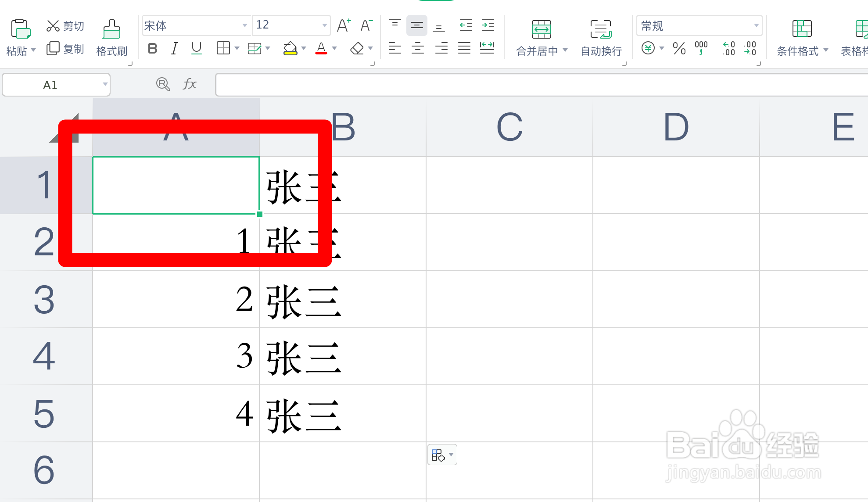Open Conditional Formatting (条件格式)
This screenshot has height=502, width=868.
pos(802,29)
